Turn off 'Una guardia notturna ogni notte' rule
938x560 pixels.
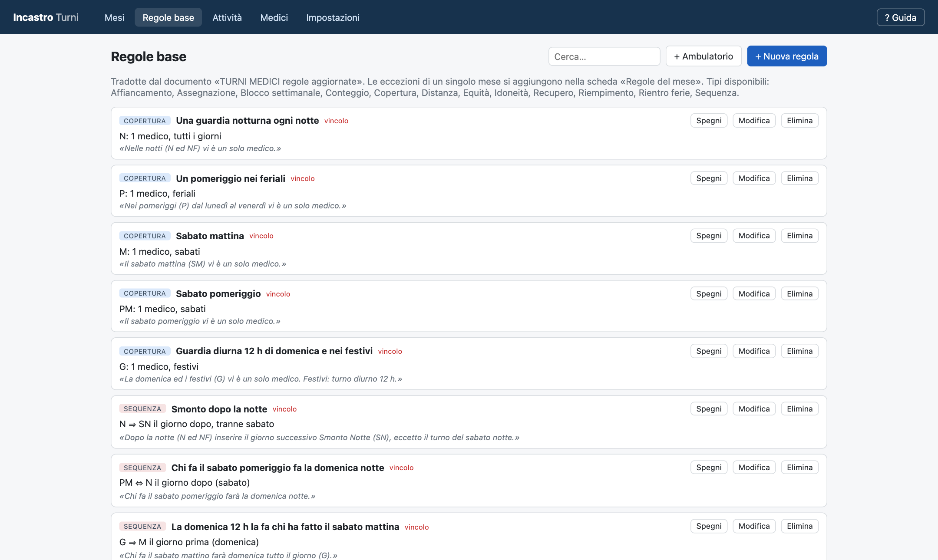click(x=709, y=121)
